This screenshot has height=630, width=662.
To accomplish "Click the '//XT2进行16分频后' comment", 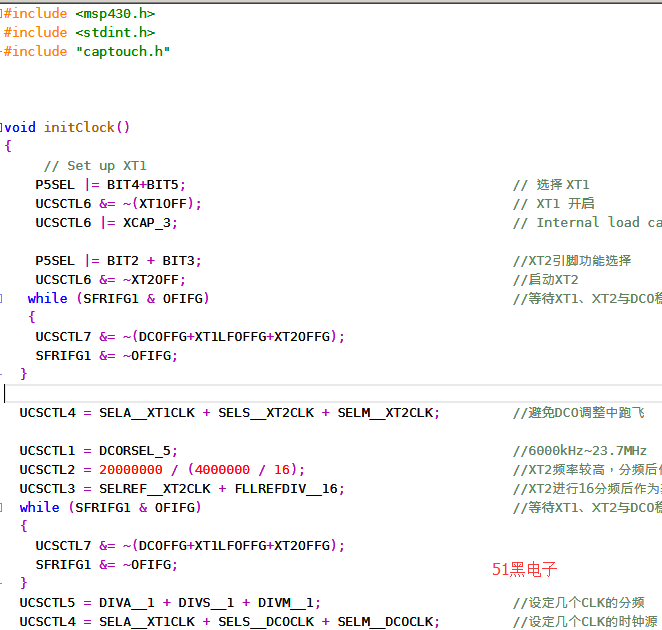I will click(x=572, y=489).
